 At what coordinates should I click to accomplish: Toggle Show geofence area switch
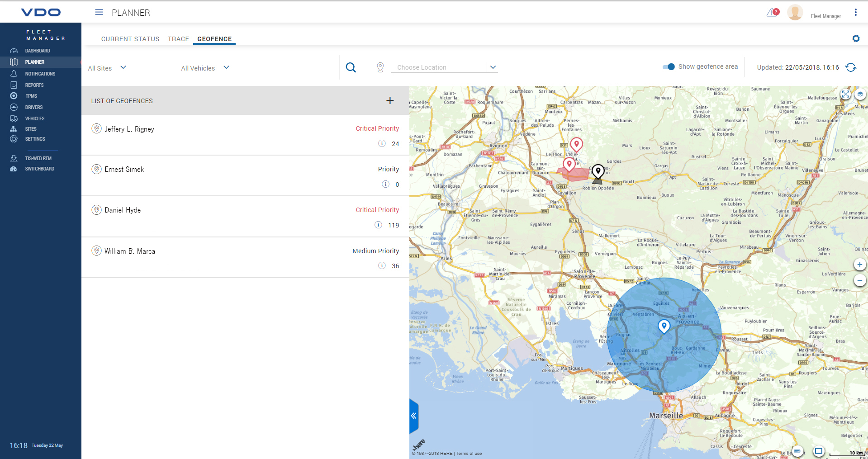tap(669, 67)
